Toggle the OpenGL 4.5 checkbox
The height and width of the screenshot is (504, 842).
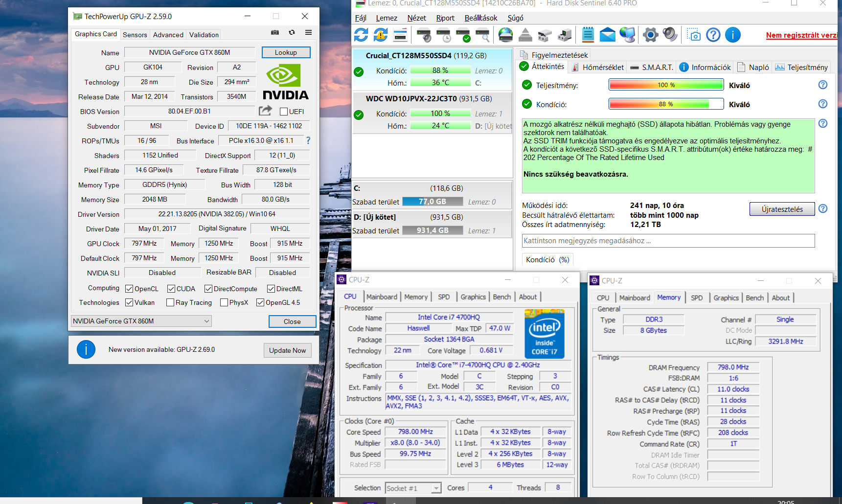[x=260, y=302]
